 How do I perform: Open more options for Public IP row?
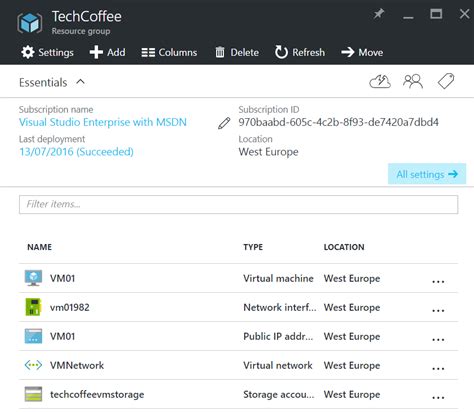click(438, 339)
